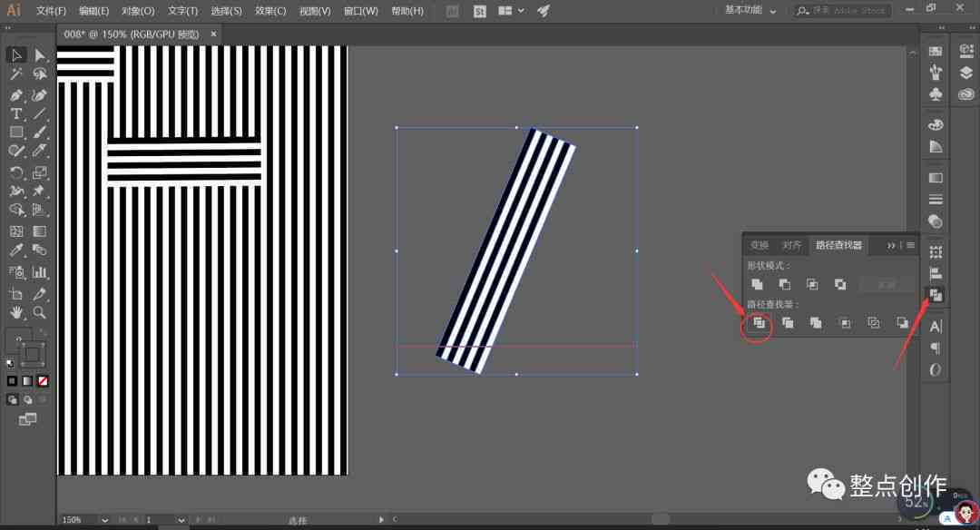Set Fill mode to Color
The width and height of the screenshot is (980, 530).
coord(12,380)
